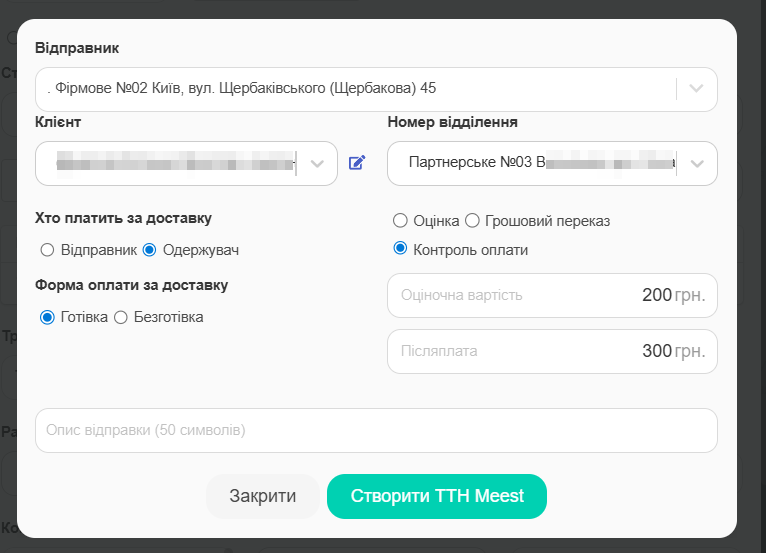Choose Готівка payment form

pos(47,317)
